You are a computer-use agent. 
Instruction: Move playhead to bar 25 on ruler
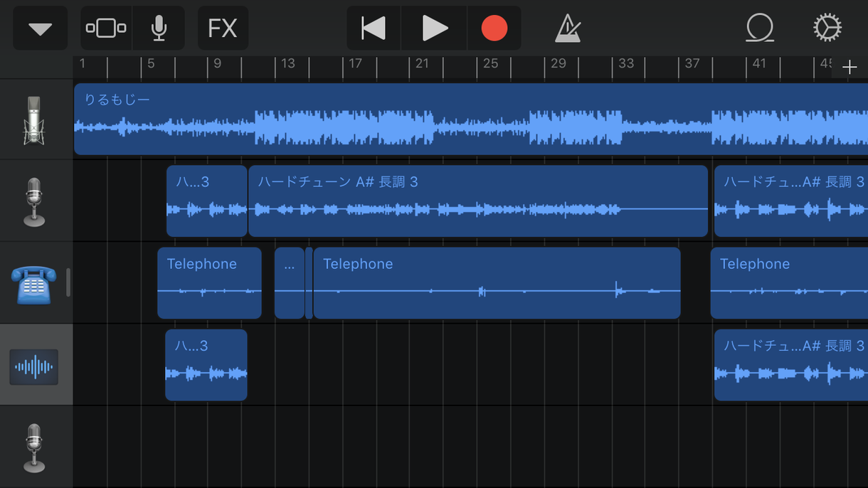490,64
